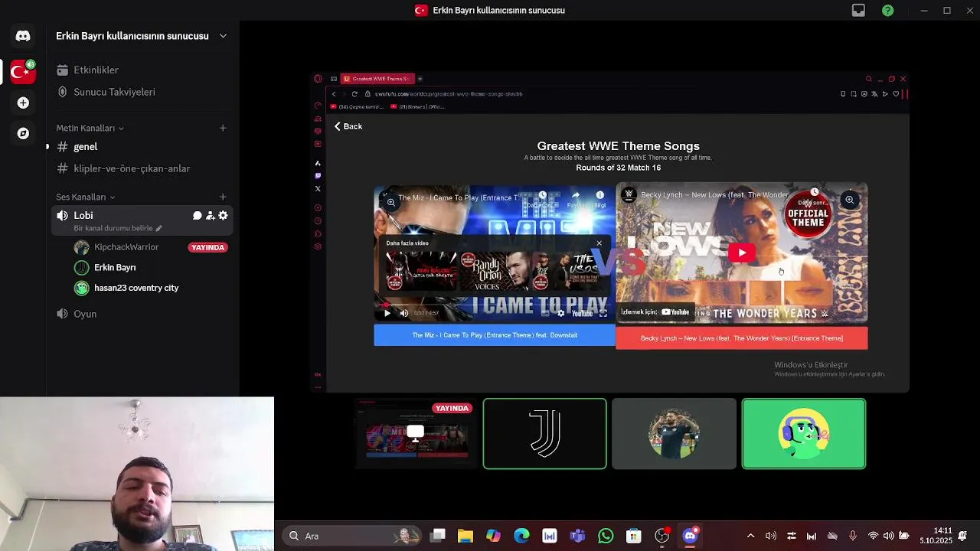Viewport: 980px width, 551px height.
Task: Click the Back link on uwufufu page
Action: (x=348, y=126)
